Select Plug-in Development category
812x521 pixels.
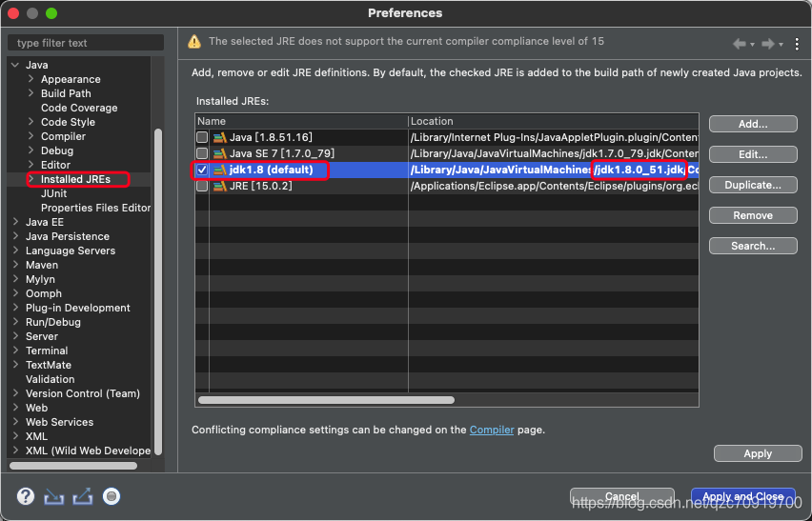pos(78,308)
